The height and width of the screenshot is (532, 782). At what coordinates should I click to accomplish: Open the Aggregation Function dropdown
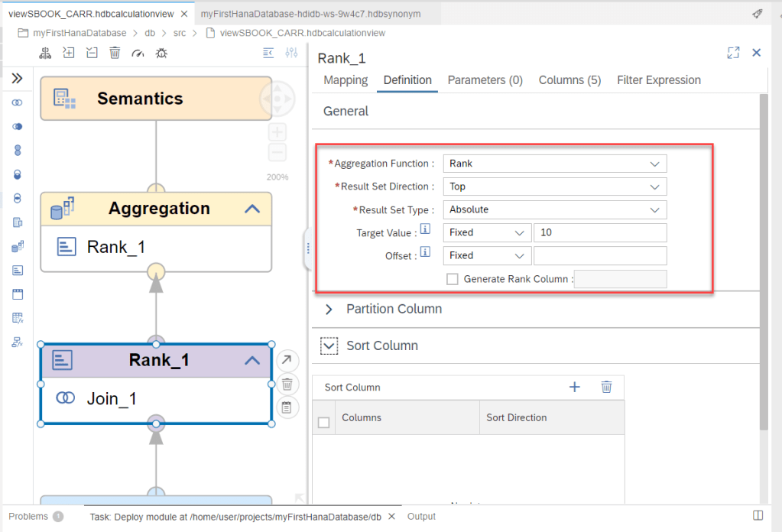(554, 164)
